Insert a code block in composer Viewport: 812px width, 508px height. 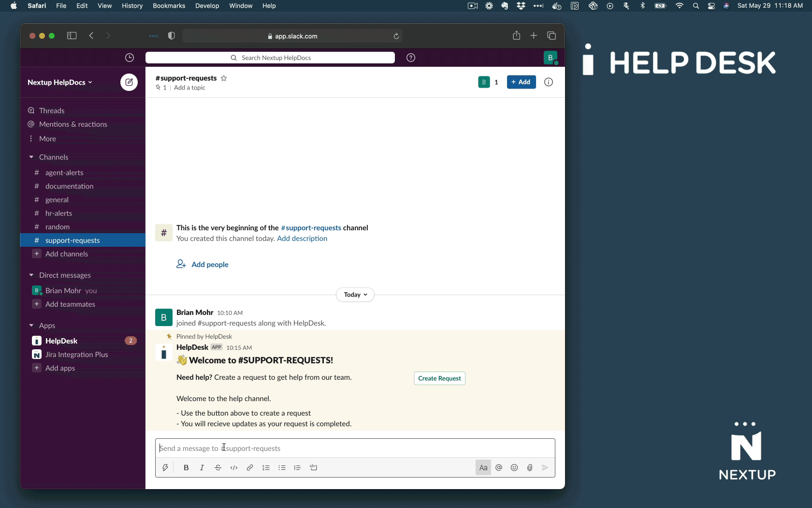tap(313, 468)
